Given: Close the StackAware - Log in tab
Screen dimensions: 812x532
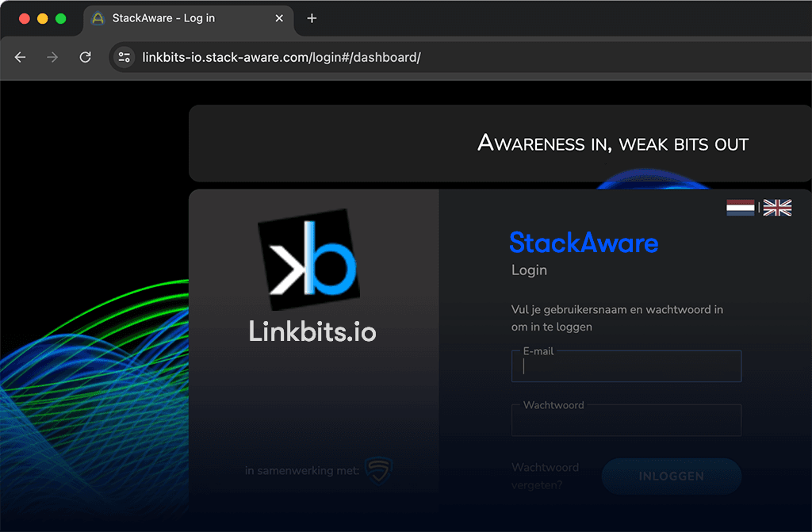Looking at the screenshot, I should coord(279,18).
